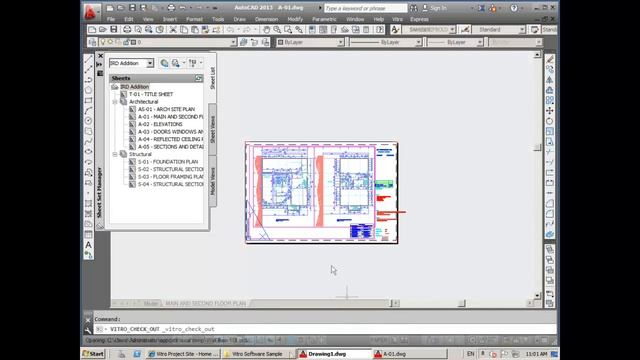Screen dimensions: 640x360
Task: Select T-01 - TITLE SHEET
Action: (151, 94)
